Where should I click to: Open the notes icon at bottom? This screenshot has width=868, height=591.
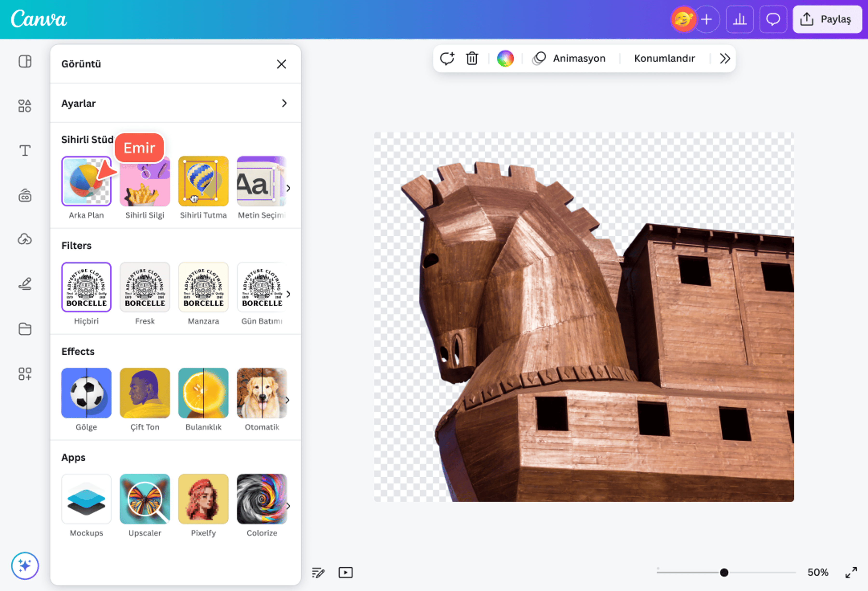(318, 572)
